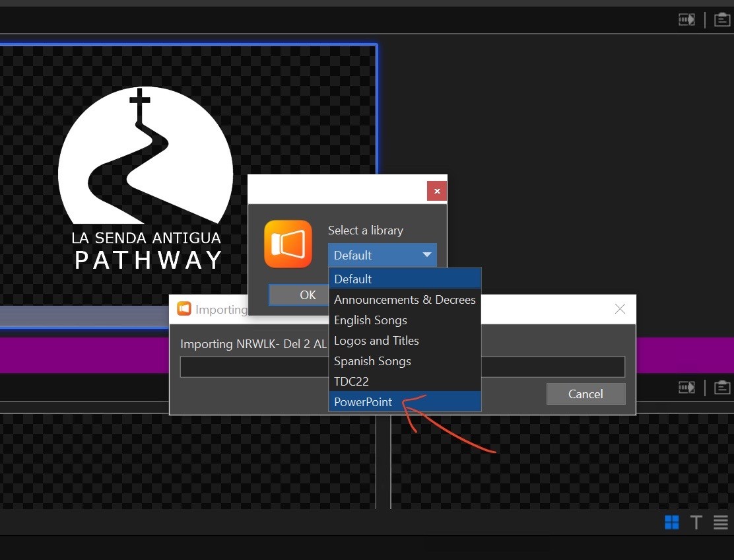The image size is (734, 560).
Task: Pick the TDC22 library entry
Action: 405,381
